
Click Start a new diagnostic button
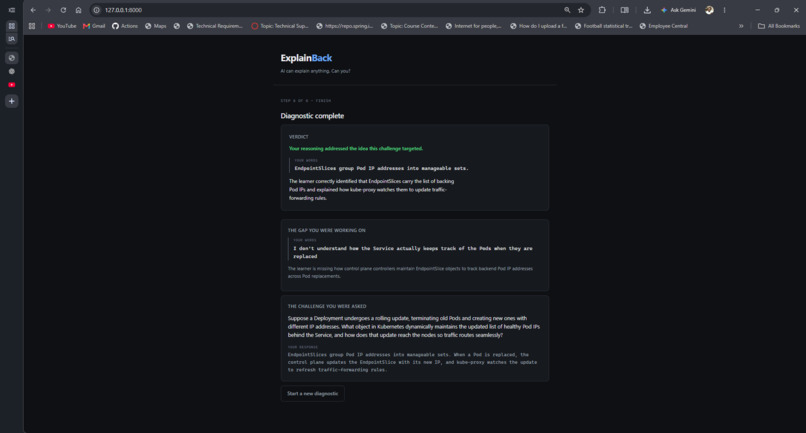pos(313,393)
